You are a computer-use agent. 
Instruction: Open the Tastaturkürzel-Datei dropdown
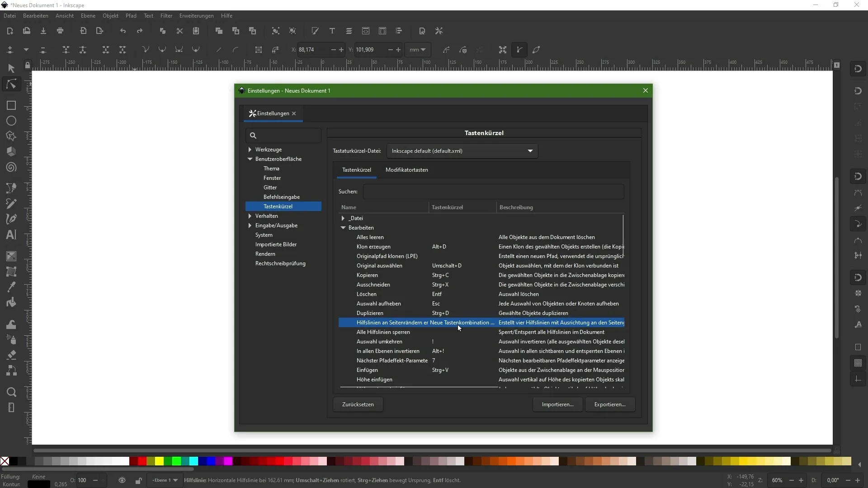(x=462, y=151)
